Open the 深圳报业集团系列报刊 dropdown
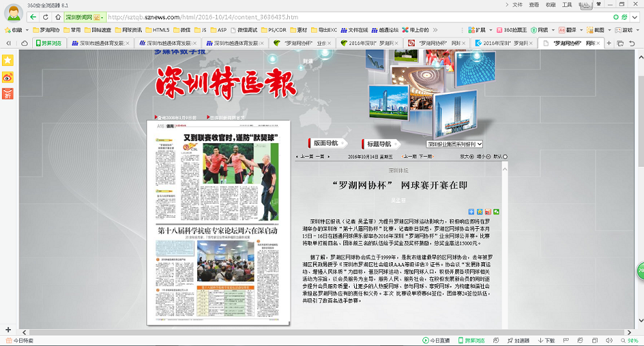This screenshot has width=644, height=346. coord(455,144)
